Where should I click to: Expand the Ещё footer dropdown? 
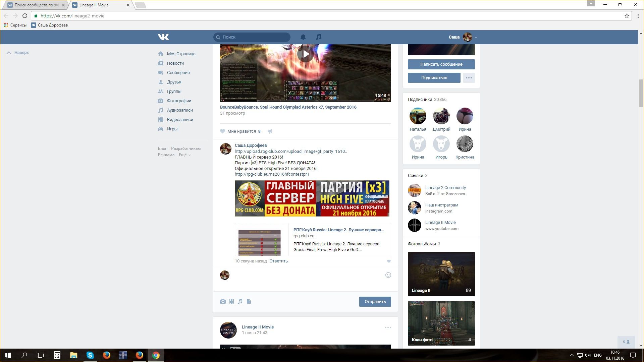pyautogui.click(x=184, y=155)
